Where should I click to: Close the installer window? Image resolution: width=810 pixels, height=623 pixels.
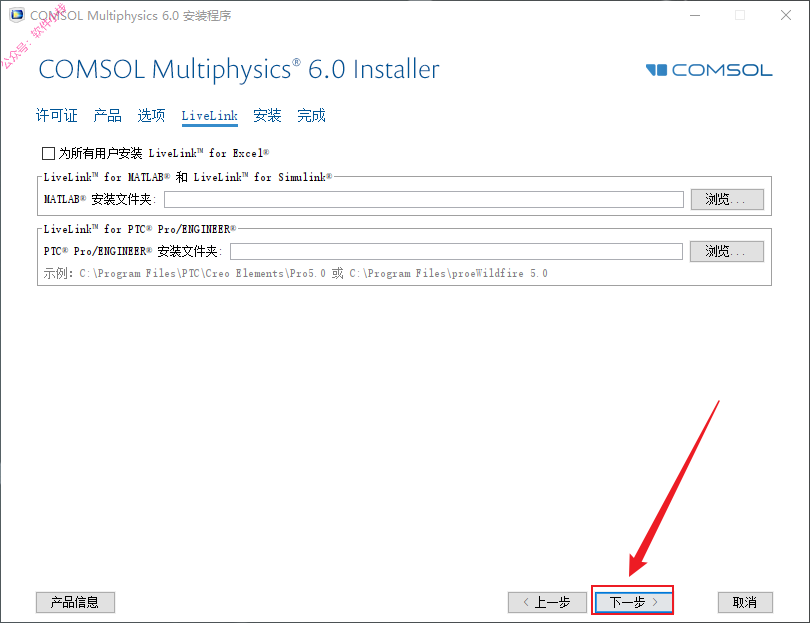point(786,15)
